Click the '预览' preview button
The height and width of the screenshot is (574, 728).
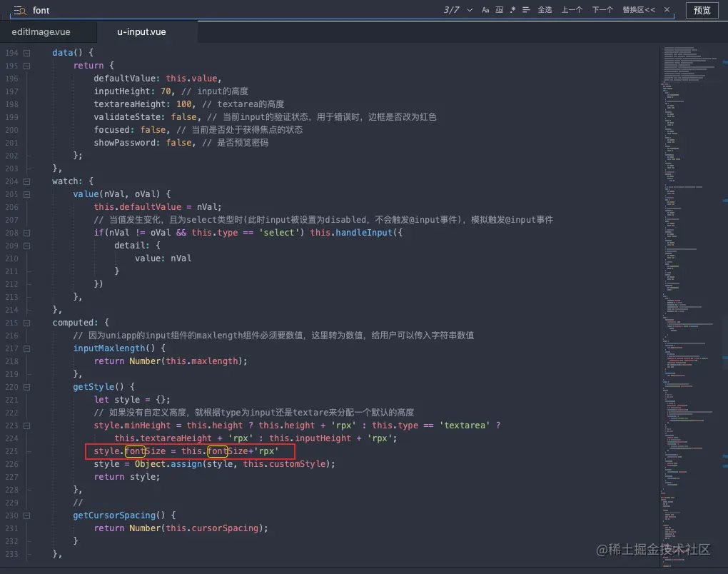(702, 10)
